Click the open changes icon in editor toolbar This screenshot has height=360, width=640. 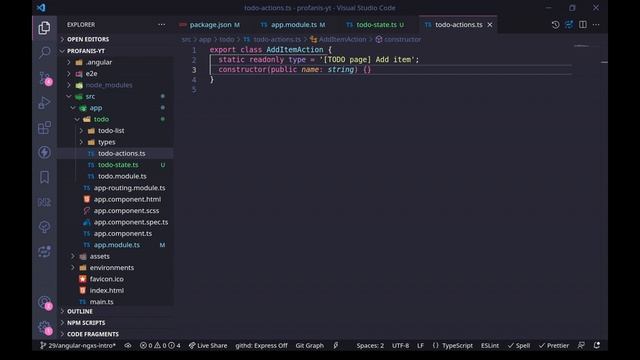569,24
